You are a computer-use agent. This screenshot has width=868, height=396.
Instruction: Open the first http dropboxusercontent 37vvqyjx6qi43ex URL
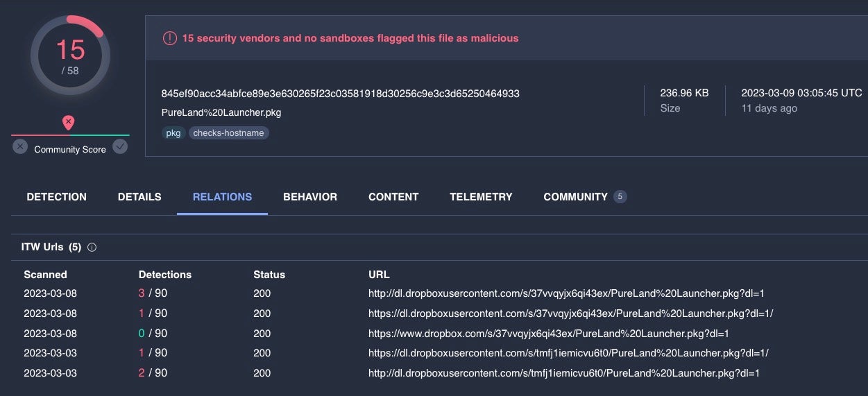tap(565, 293)
